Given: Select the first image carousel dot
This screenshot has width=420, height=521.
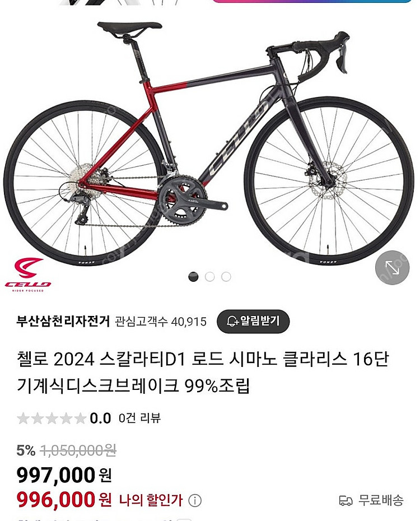Looking at the screenshot, I should coord(193,276).
